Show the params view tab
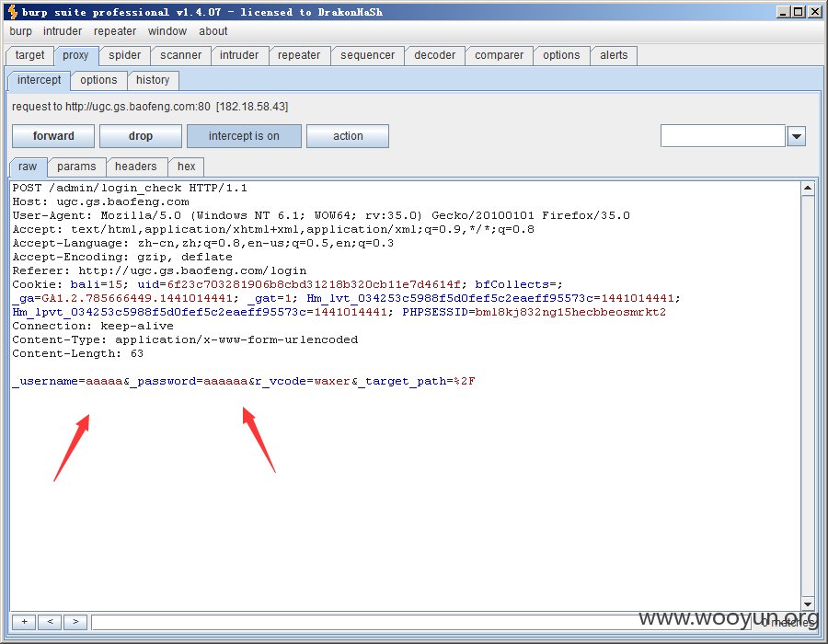 click(76, 167)
